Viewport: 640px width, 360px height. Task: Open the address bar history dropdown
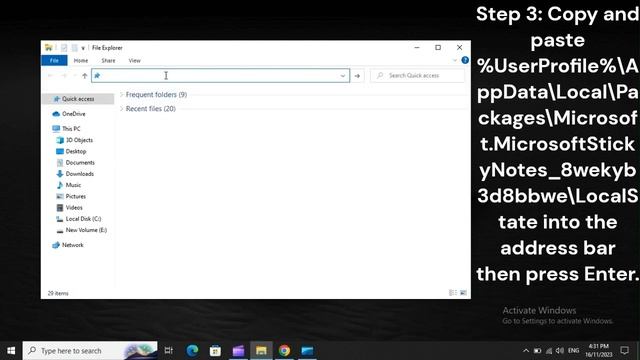tap(343, 76)
